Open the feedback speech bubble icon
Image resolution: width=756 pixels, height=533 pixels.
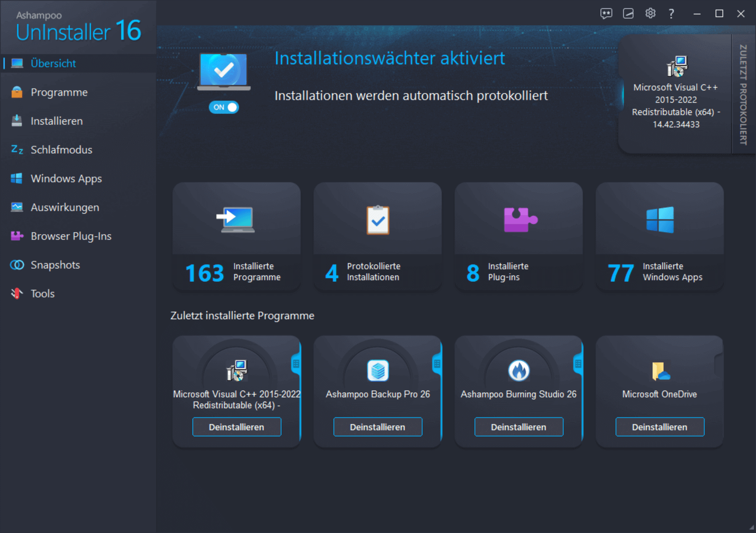coord(607,14)
